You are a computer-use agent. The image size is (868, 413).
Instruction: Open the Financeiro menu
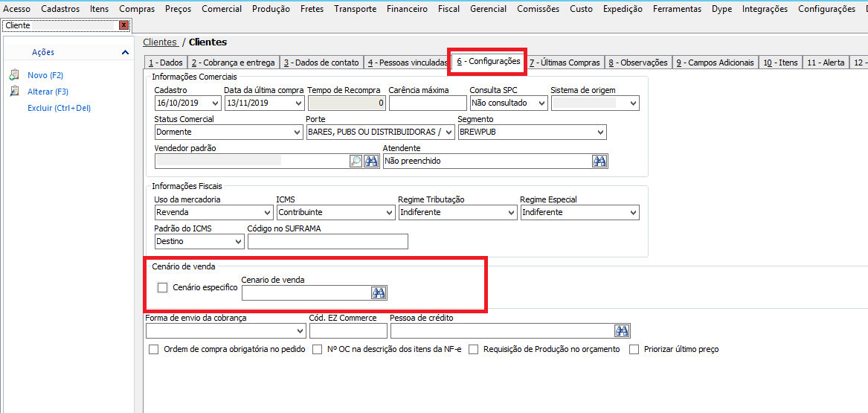(x=407, y=9)
